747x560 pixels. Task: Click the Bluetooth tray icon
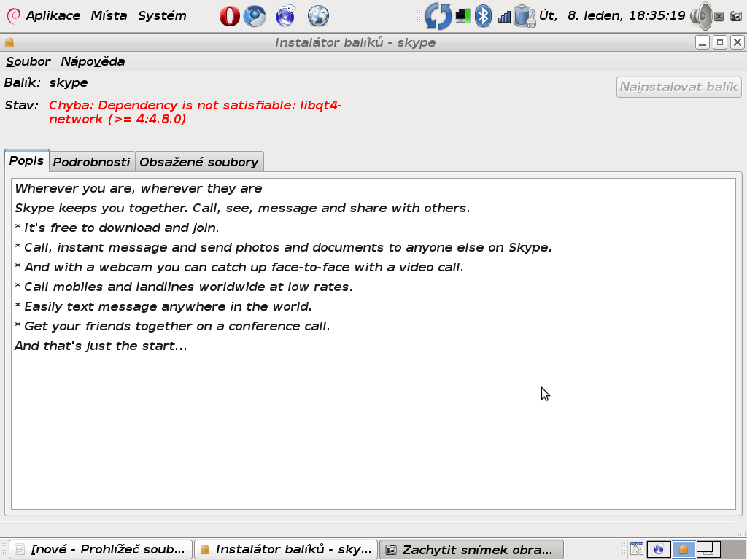click(x=484, y=16)
